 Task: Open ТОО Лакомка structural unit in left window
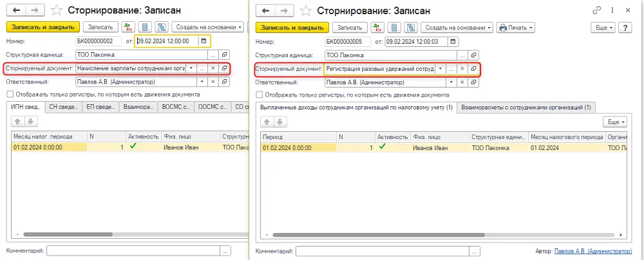(224, 55)
